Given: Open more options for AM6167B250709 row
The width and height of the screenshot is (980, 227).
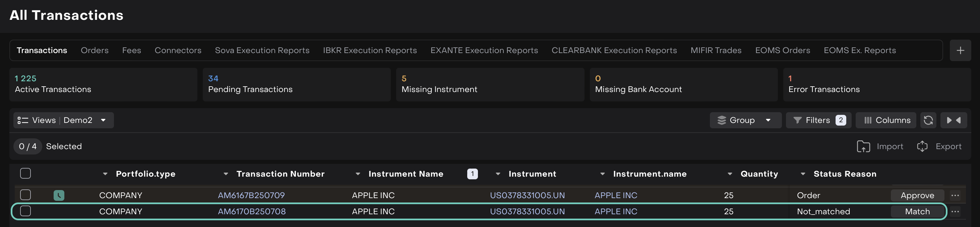Looking at the screenshot, I should [955, 195].
